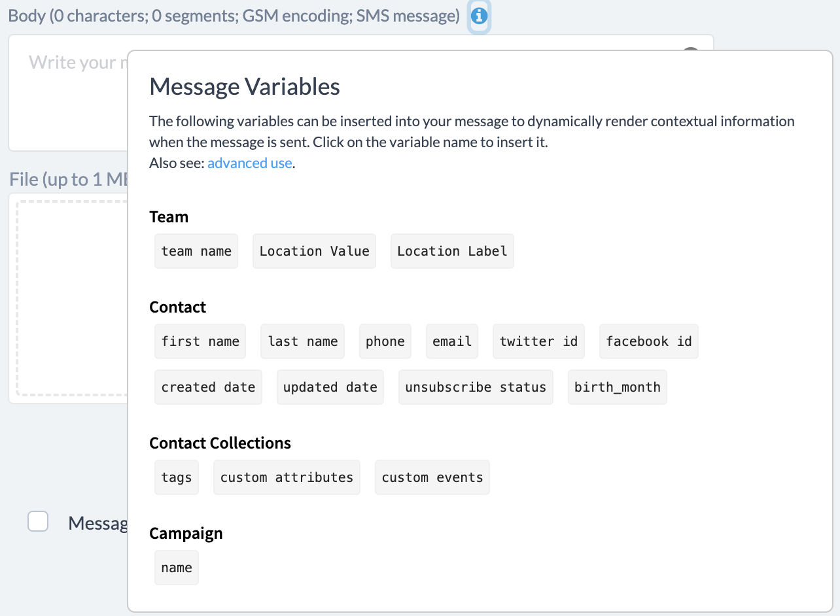Insert the Location Value variable
The image size is (840, 616).
(315, 251)
